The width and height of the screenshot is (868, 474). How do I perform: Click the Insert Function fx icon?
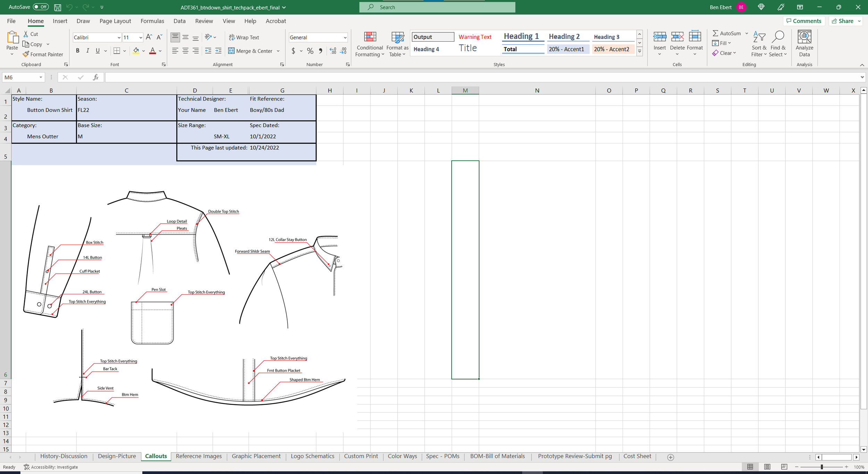coord(96,77)
